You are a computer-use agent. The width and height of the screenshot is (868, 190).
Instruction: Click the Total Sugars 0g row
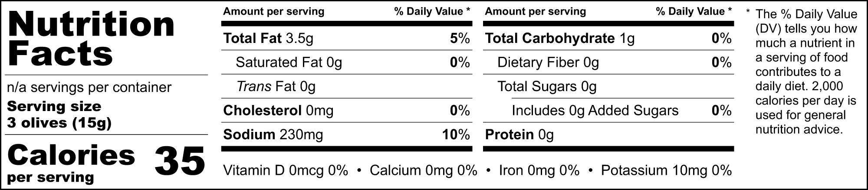click(x=608, y=86)
